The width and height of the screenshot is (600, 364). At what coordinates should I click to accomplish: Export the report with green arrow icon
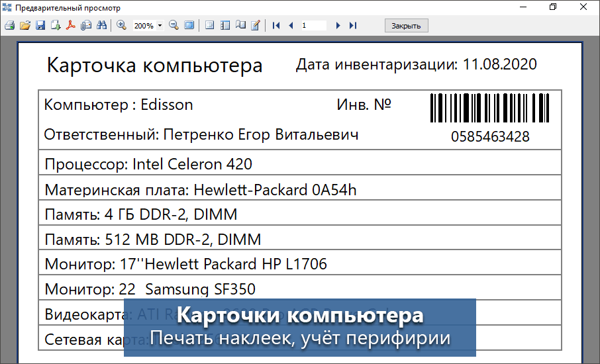56,26
